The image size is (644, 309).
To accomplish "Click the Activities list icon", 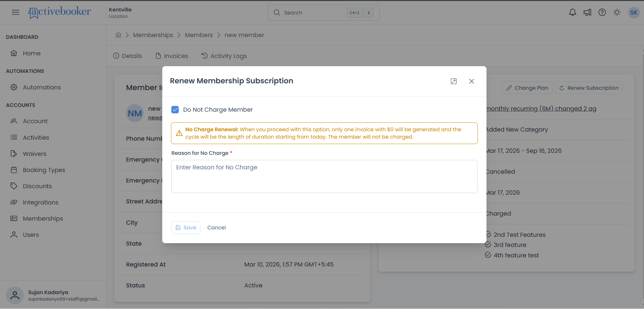I will [14, 137].
